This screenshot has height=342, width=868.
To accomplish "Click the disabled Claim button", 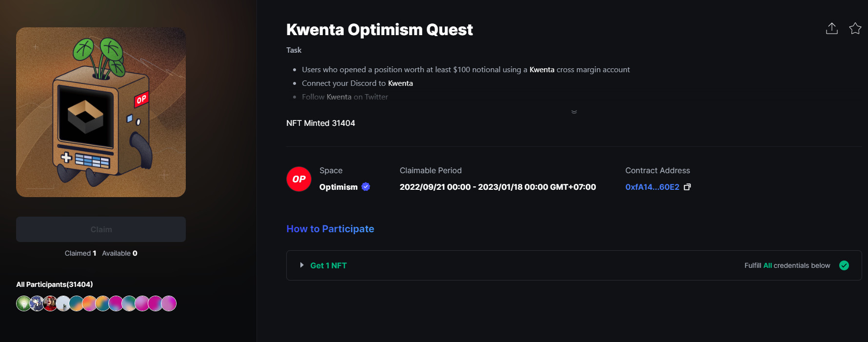I will click(x=101, y=229).
